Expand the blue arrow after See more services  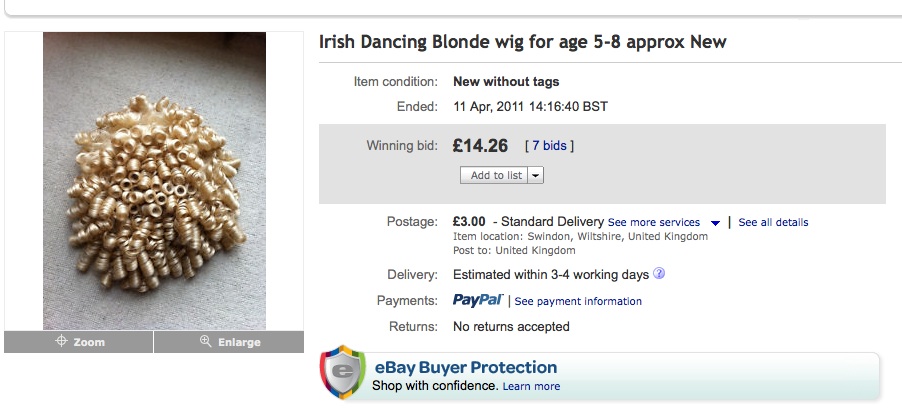pyautogui.click(x=715, y=222)
